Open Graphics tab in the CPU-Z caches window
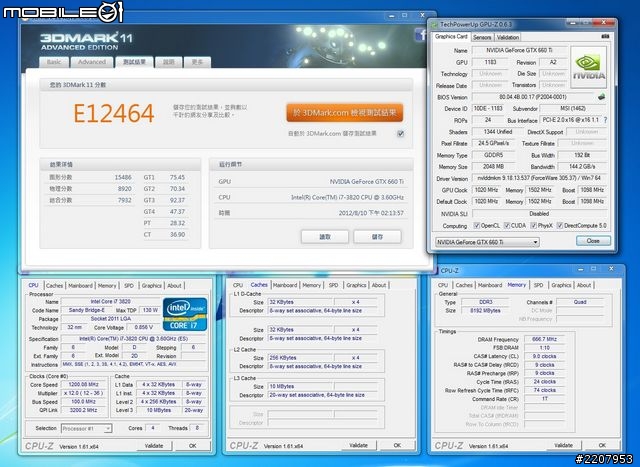 click(x=356, y=285)
